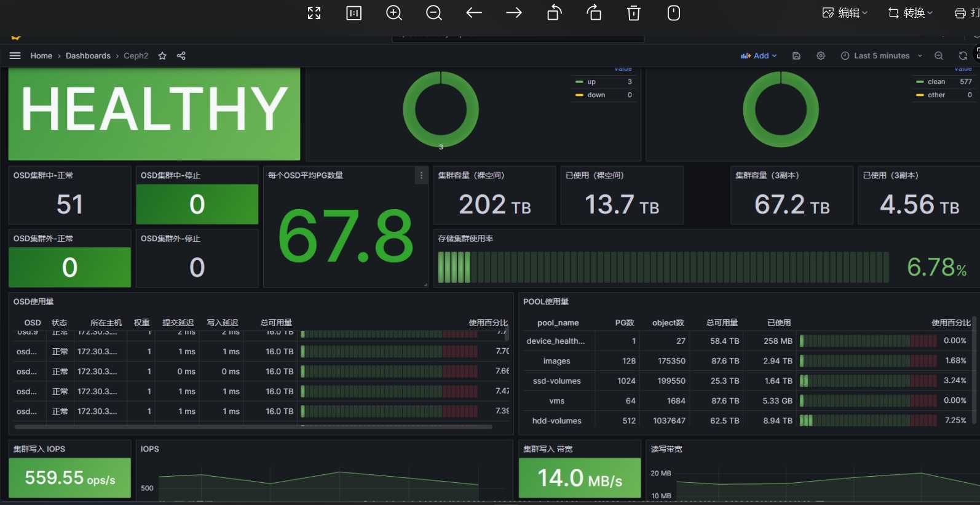Zoom in with the magnifier plus icon
The image size is (980, 505).
tap(394, 13)
